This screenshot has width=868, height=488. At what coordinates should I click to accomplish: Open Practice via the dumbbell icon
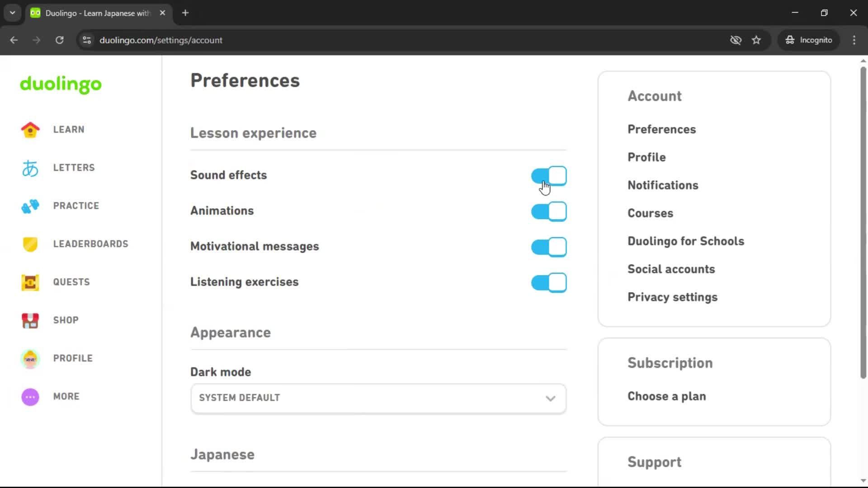pos(30,206)
